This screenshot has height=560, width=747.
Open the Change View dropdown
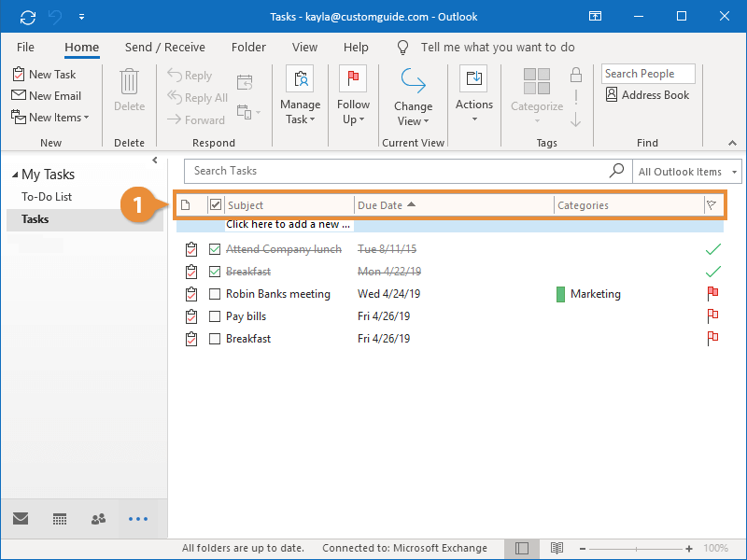tap(413, 97)
